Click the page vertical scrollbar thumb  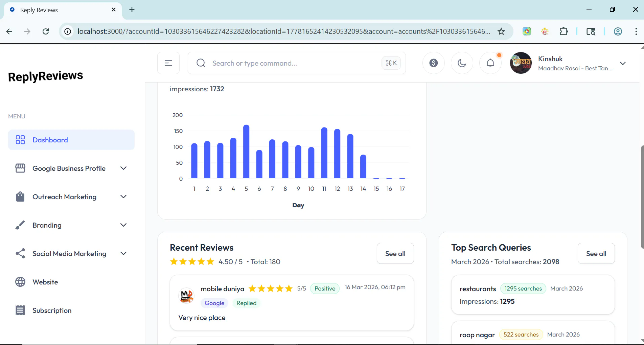click(x=642, y=197)
